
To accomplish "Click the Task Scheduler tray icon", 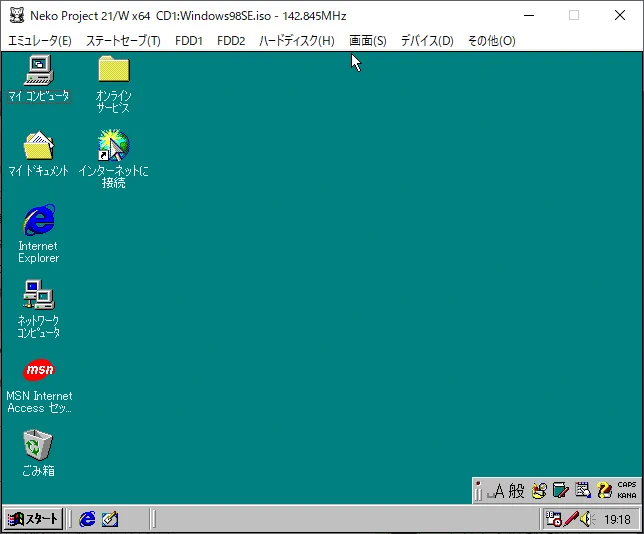I will click(x=553, y=519).
